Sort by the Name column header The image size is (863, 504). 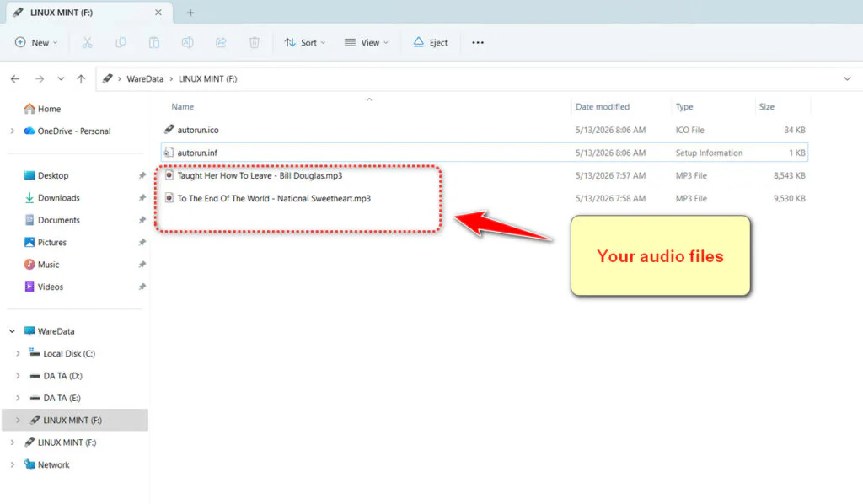(x=182, y=107)
